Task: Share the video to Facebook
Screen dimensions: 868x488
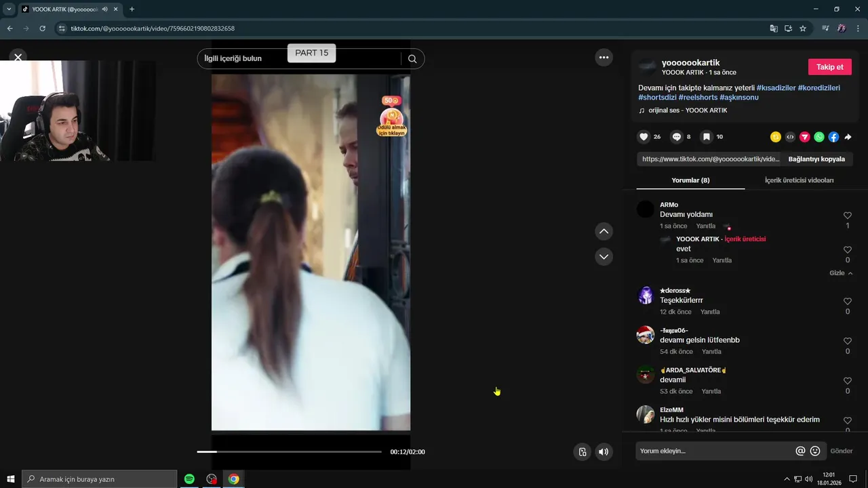Action: pyautogui.click(x=833, y=137)
